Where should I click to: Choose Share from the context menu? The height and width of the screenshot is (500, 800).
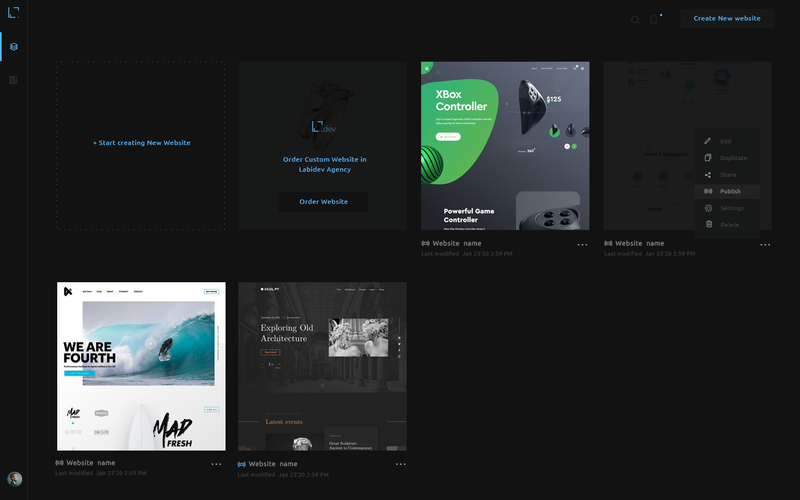tap(727, 175)
